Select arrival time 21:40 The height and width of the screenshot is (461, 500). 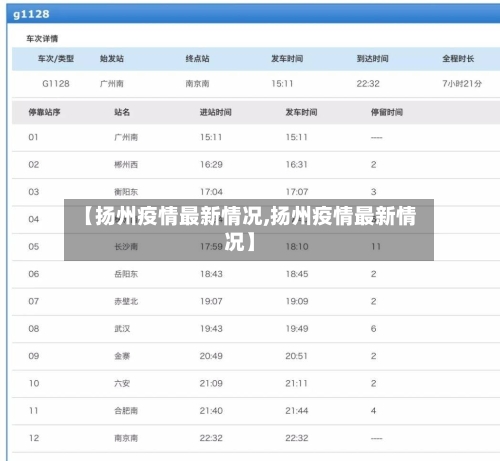point(211,410)
